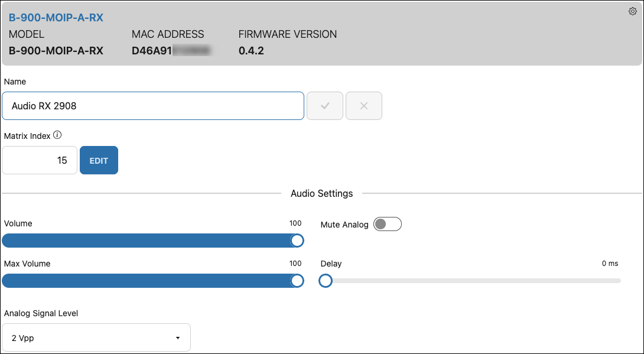
Task: Open the device settings gear icon
Action: coord(632,11)
